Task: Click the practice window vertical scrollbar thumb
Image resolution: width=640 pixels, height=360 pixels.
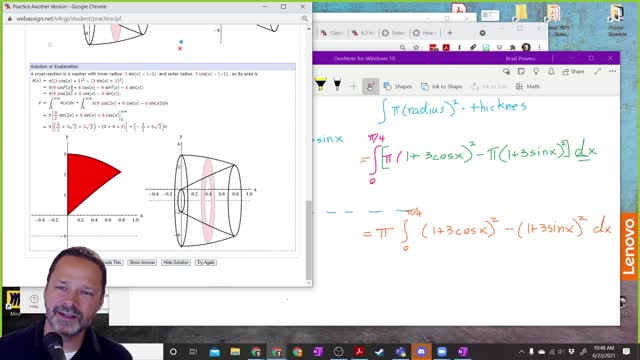Action: (309, 240)
